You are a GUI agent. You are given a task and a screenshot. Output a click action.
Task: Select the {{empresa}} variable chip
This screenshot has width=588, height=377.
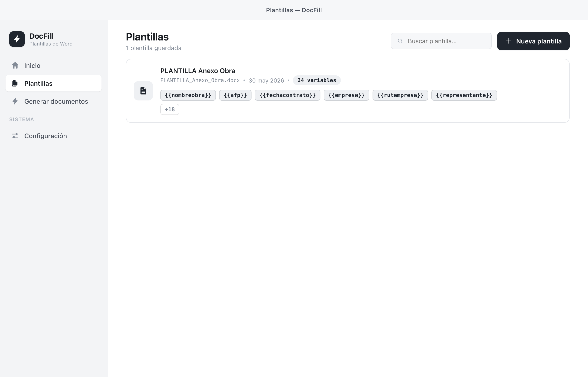(346, 95)
